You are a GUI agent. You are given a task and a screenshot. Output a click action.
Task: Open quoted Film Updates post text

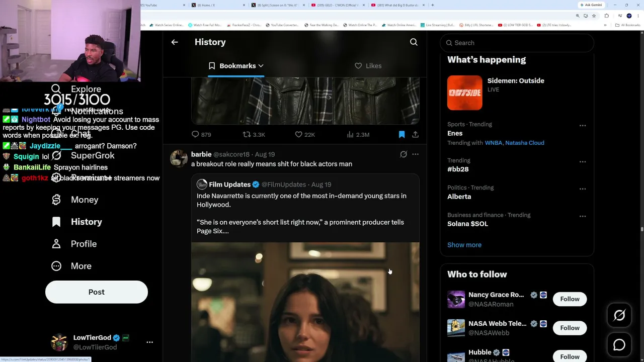tap(301, 213)
